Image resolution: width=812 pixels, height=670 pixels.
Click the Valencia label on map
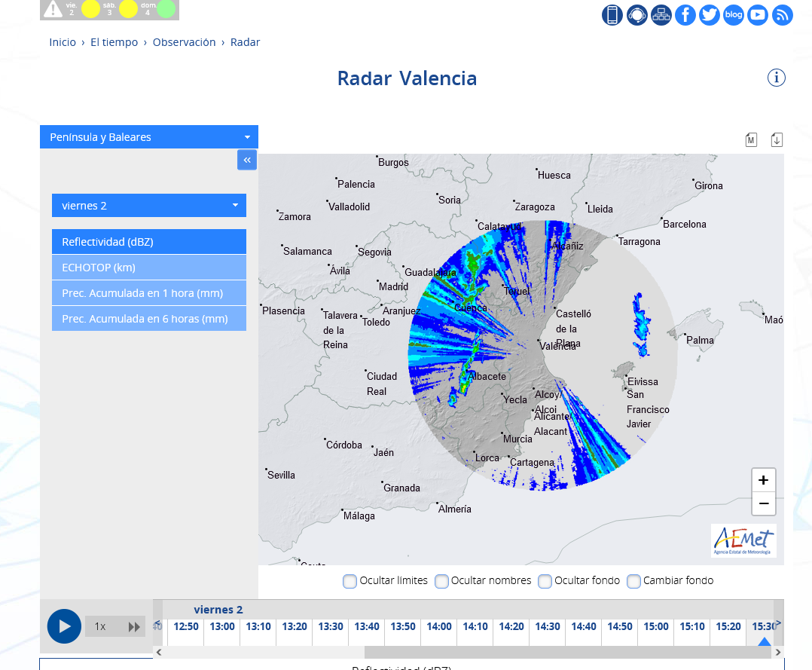557,346
